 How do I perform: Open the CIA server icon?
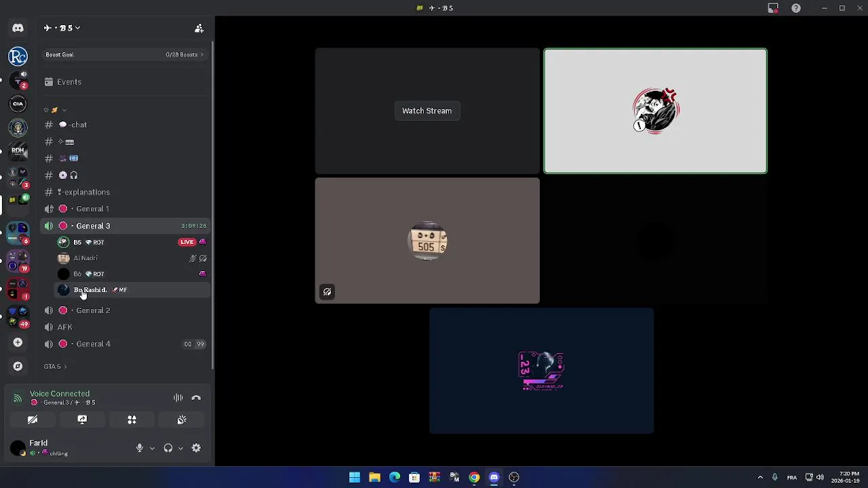coord(18,104)
